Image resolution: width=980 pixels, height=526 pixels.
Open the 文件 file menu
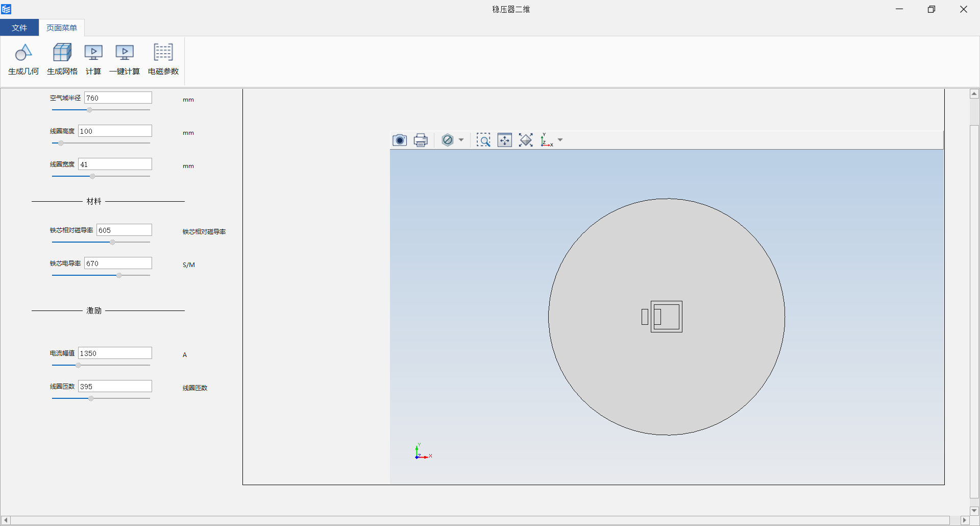click(x=19, y=28)
